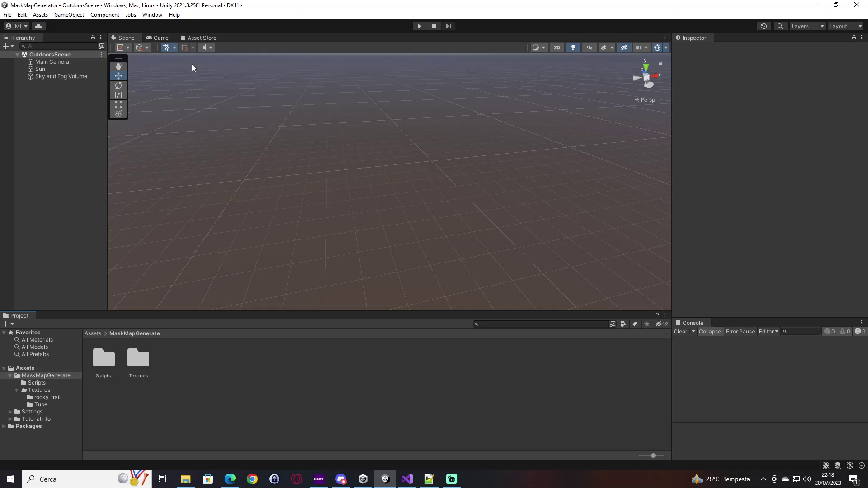Collapse the Textures folder in tree
The width and height of the screenshot is (868, 488).
tap(17, 390)
